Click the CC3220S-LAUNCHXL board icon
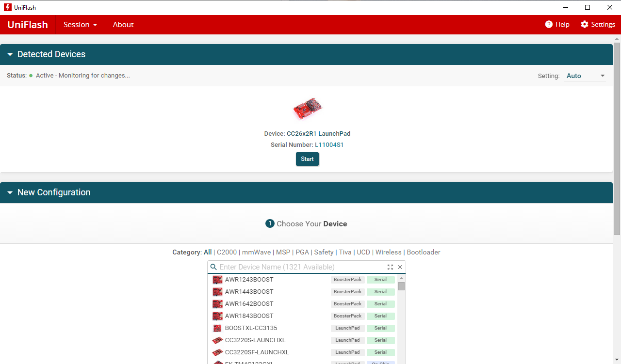 tap(217, 340)
